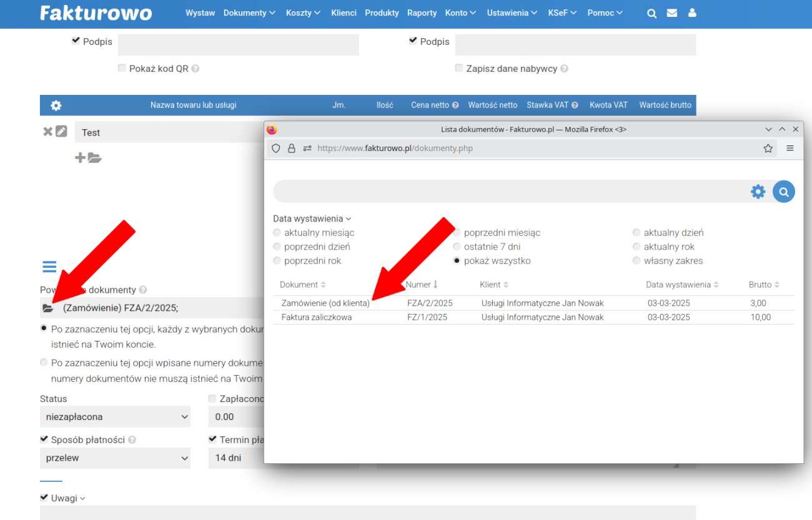Sort the popup list by Data wystawienia
Viewport: 812px width, 520px height.
[682, 285]
